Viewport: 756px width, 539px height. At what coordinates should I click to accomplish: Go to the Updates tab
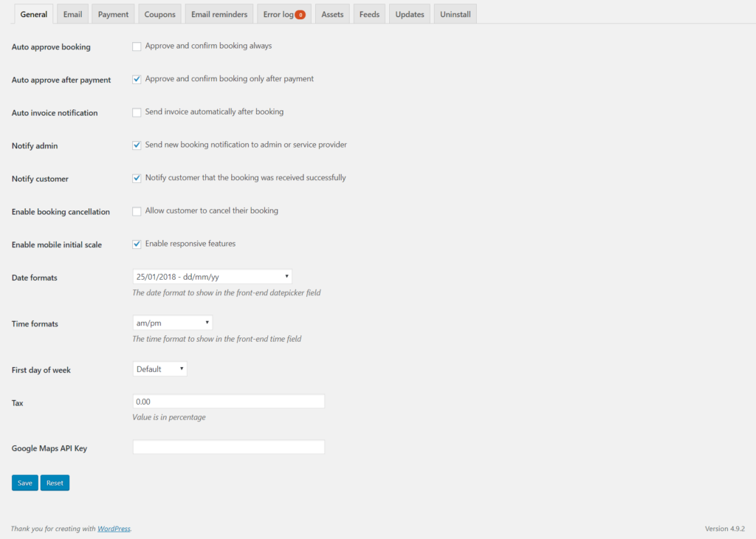click(409, 13)
